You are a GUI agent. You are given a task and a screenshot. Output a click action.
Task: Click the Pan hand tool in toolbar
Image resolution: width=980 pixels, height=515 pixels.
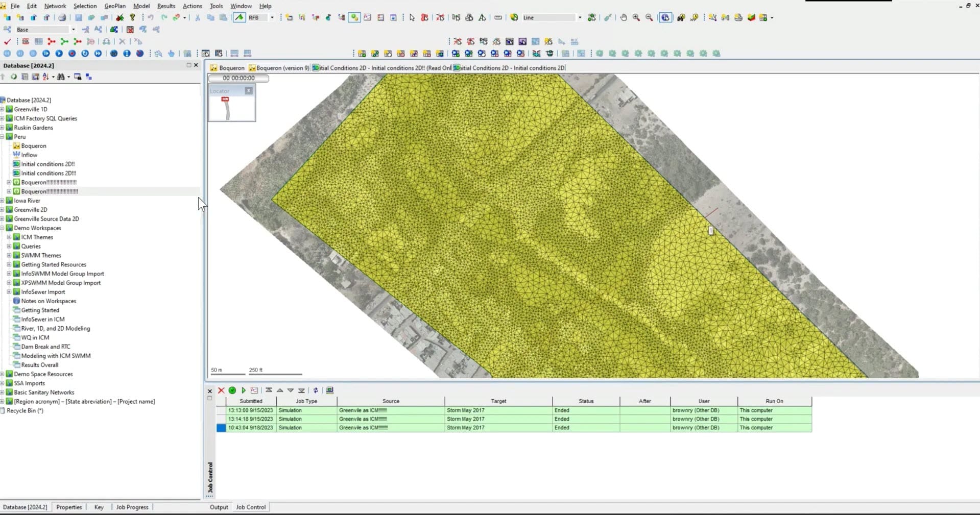coord(624,17)
